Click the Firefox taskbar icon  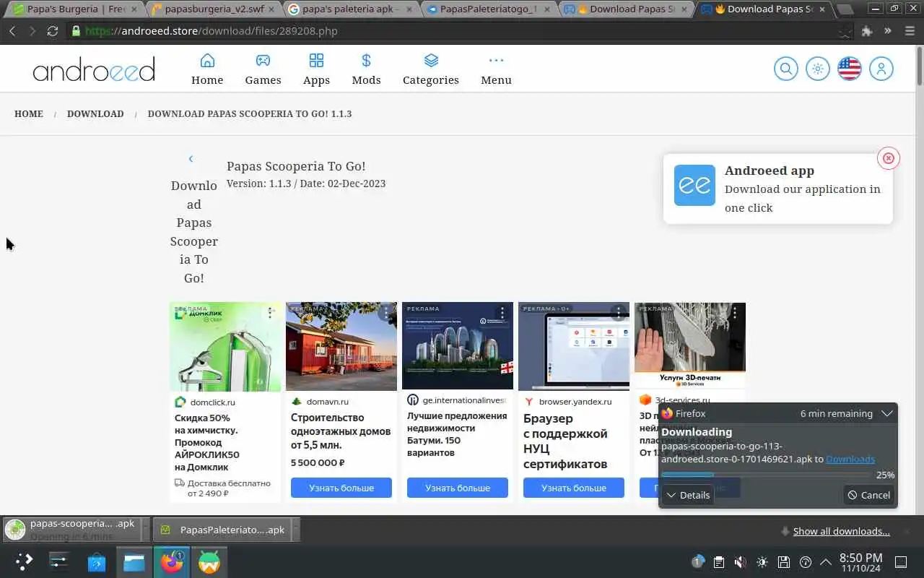coord(172,561)
